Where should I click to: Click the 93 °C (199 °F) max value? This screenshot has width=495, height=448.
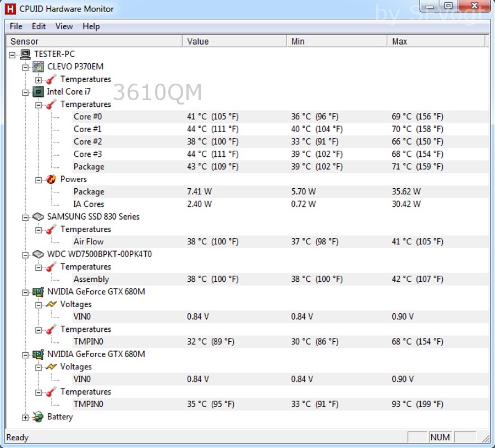pyautogui.click(x=417, y=404)
